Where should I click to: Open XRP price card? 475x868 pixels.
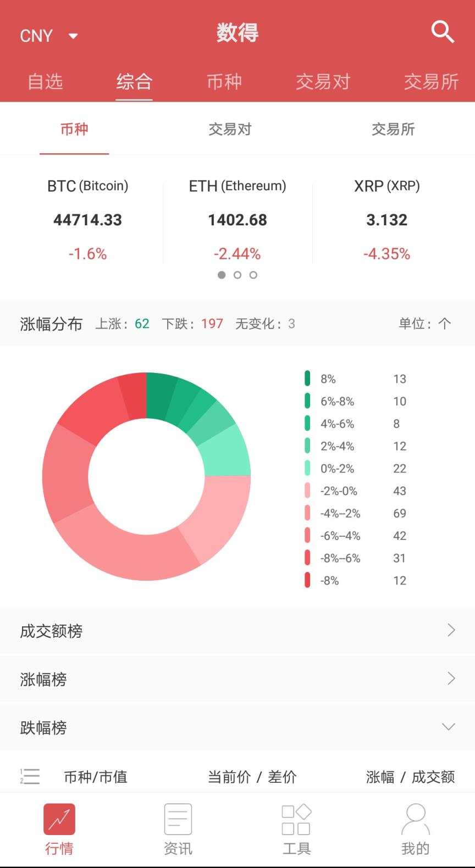pyautogui.click(x=387, y=220)
